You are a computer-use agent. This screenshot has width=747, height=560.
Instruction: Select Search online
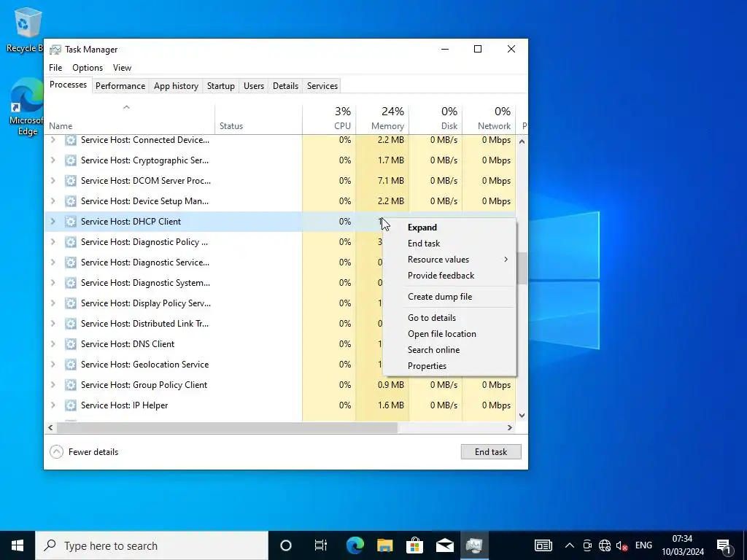449,350
